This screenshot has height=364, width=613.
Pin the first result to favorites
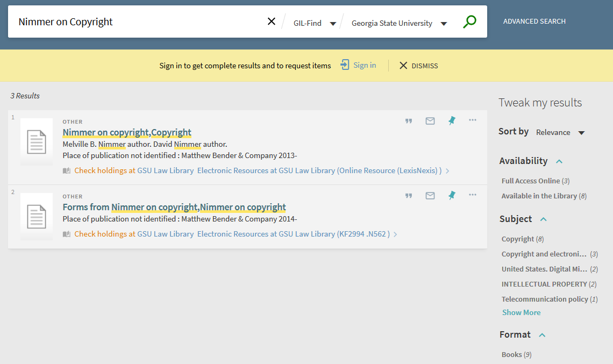tap(452, 121)
